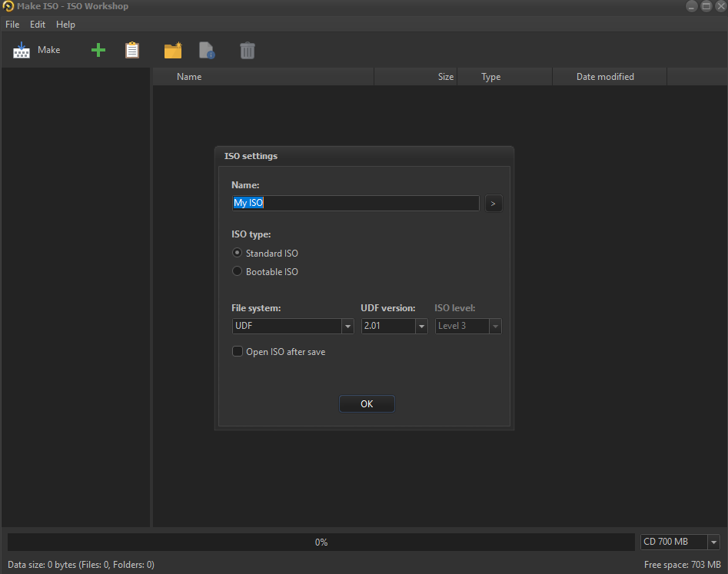This screenshot has width=728, height=574.
Task: Select the Bootable ISO radio option
Action: point(238,271)
